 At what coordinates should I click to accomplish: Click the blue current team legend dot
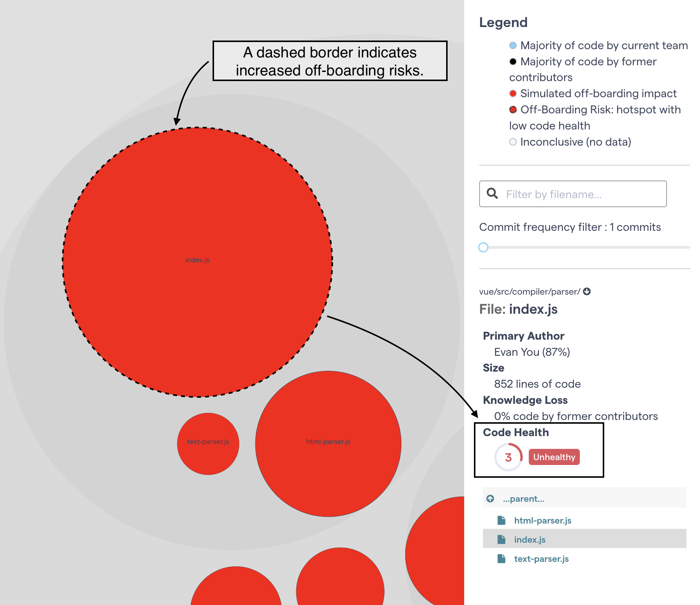(513, 45)
